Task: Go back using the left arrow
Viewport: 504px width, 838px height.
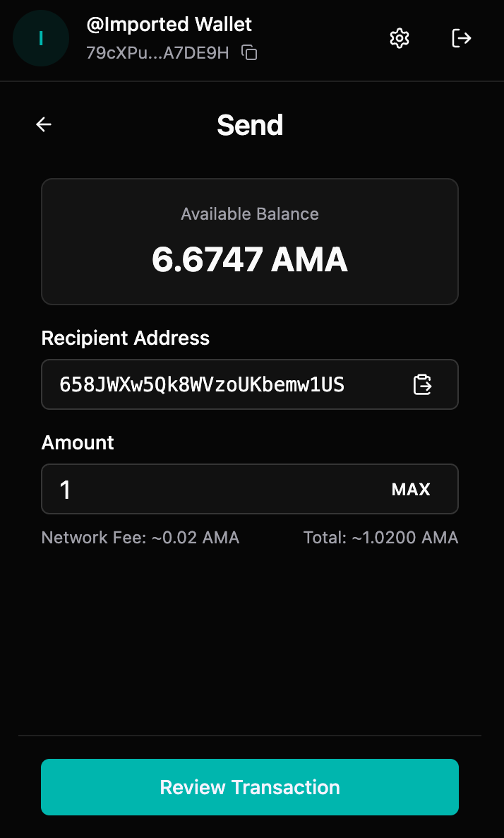Action: [x=44, y=124]
